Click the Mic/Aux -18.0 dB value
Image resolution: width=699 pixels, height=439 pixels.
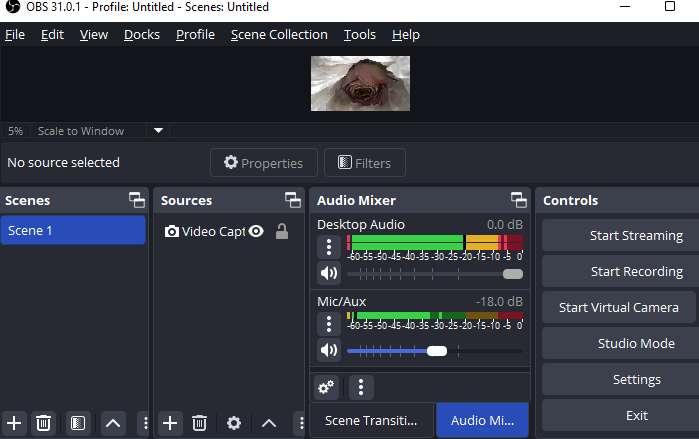499,301
